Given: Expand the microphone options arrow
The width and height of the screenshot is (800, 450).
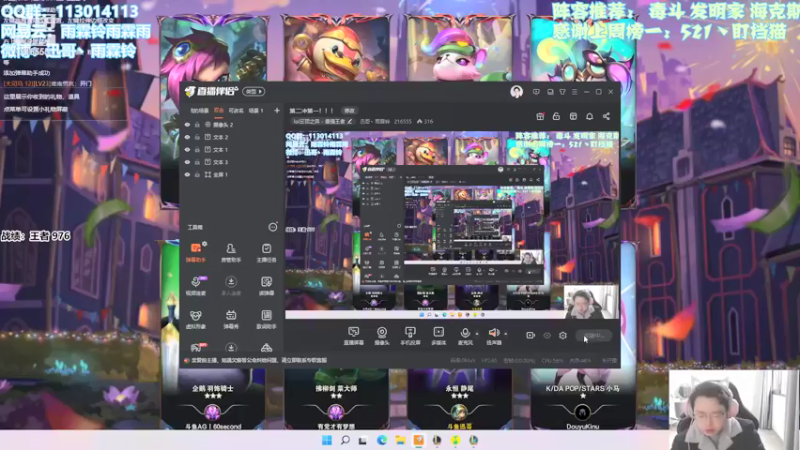Looking at the screenshot, I should [x=477, y=334].
